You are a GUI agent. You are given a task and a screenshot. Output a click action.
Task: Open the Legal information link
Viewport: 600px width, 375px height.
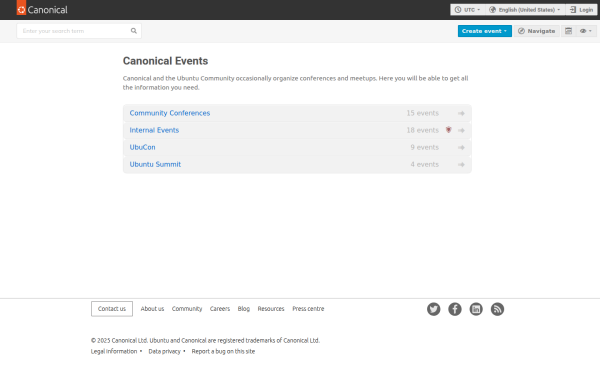point(114,351)
